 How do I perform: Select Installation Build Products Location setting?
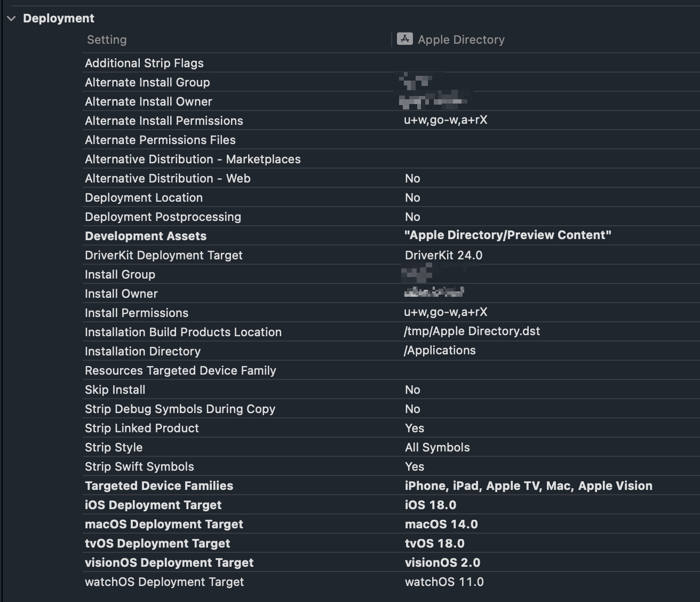(183, 332)
